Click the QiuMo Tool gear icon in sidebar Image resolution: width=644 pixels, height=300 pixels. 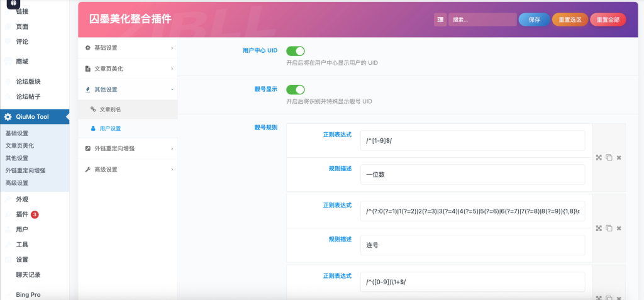[x=8, y=117]
